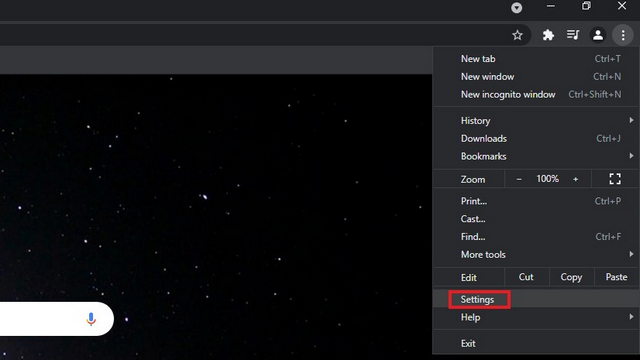Choose Exit to quit Chrome
This screenshot has height=360, width=640.
point(535,344)
